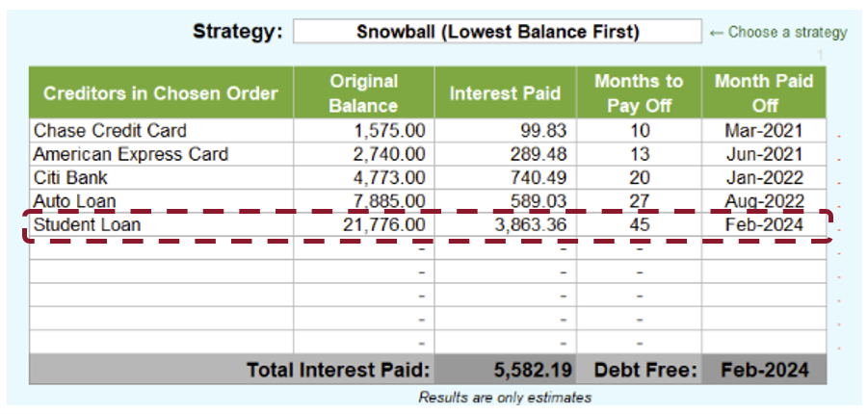The width and height of the screenshot is (868, 414).
Task: Click the Strategy label
Action: click(237, 31)
